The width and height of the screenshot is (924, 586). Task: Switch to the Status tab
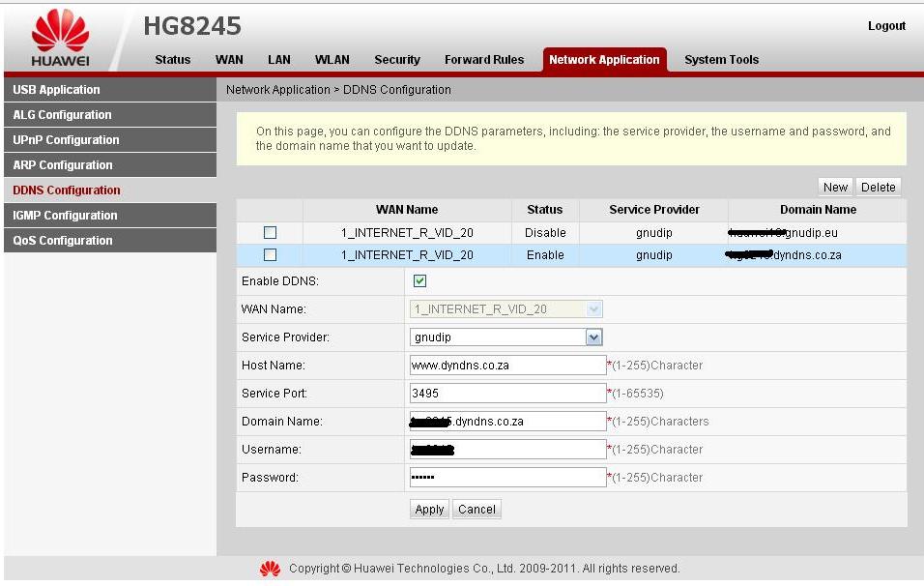[x=172, y=60]
